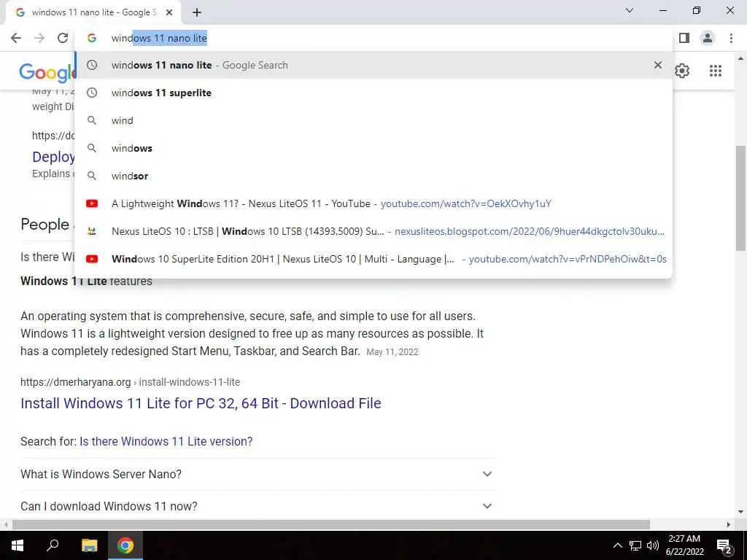Click the Google logo
This screenshot has height=560, width=747.
[x=47, y=72]
